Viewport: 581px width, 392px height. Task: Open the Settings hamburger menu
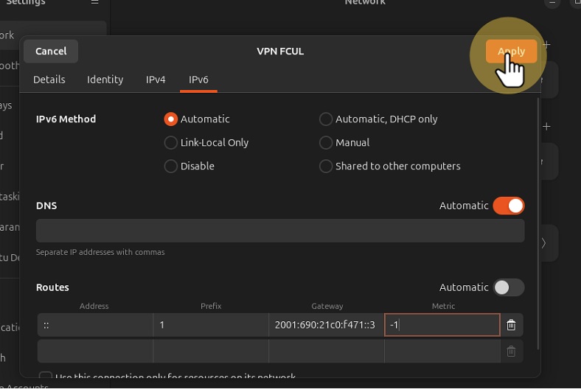[x=94, y=2]
